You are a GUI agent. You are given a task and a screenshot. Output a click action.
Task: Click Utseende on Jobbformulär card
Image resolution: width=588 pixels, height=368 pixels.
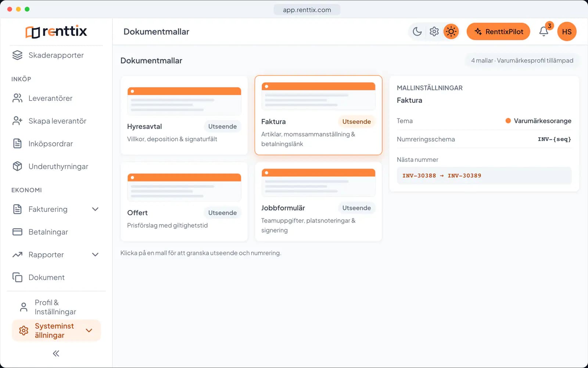[x=356, y=208]
